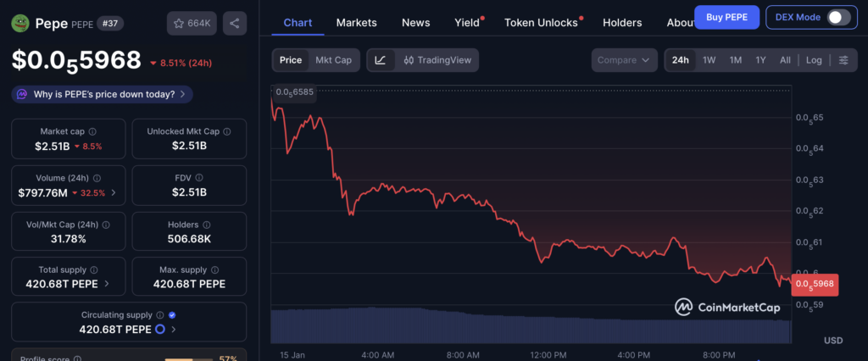The height and width of the screenshot is (361, 868).
Task: Toggle the DEX Mode switch
Action: pos(837,17)
